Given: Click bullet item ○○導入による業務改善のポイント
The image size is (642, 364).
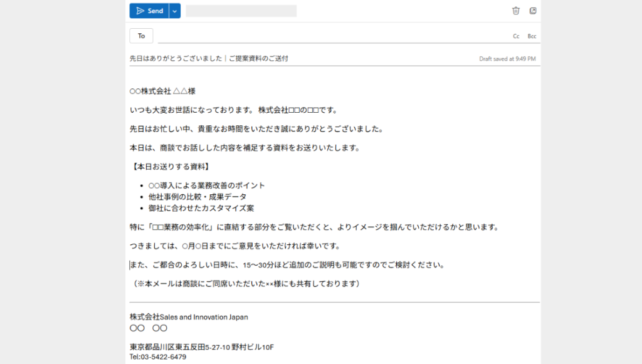Looking at the screenshot, I should 206,185.
